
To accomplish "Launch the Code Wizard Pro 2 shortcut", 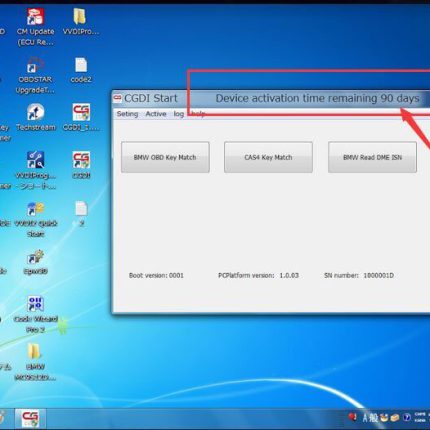I will click(x=35, y=315).
